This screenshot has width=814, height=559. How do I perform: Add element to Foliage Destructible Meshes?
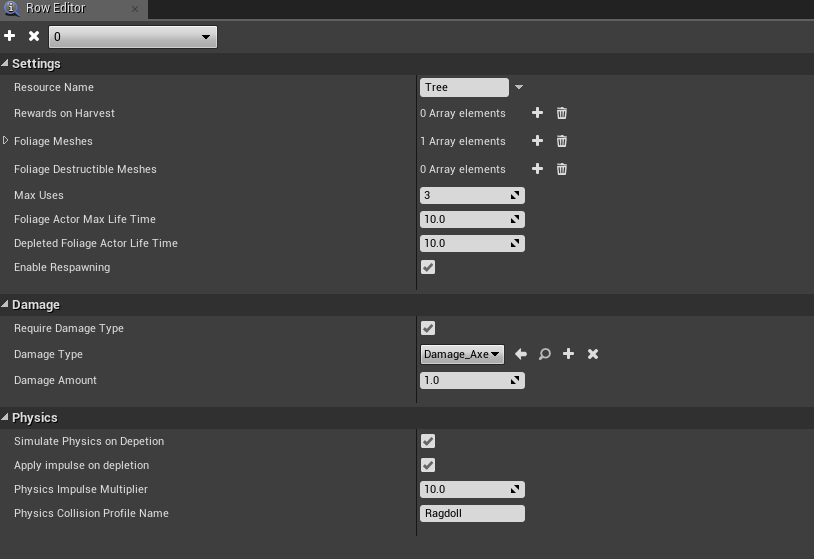537,169
